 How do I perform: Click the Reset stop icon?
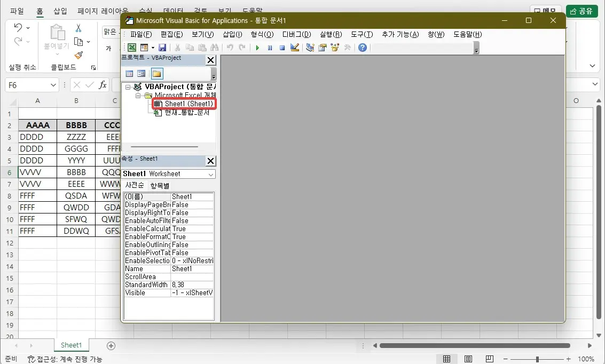click(282, 48)
